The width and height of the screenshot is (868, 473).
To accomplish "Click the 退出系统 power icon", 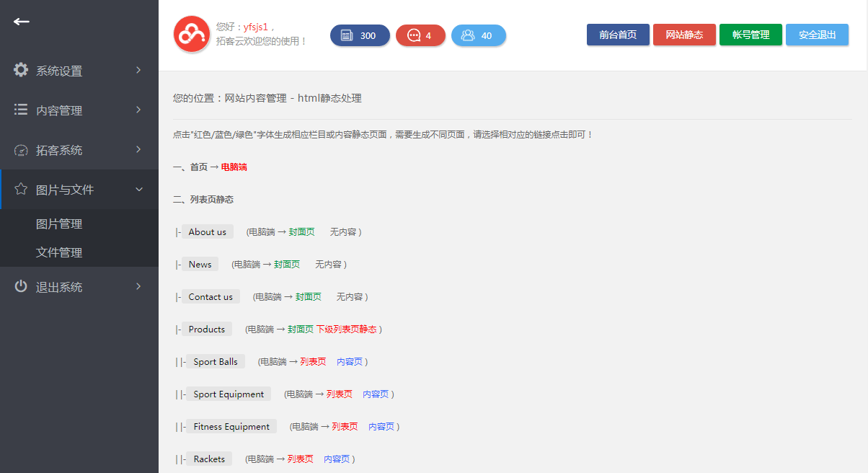I will point(21,286).
